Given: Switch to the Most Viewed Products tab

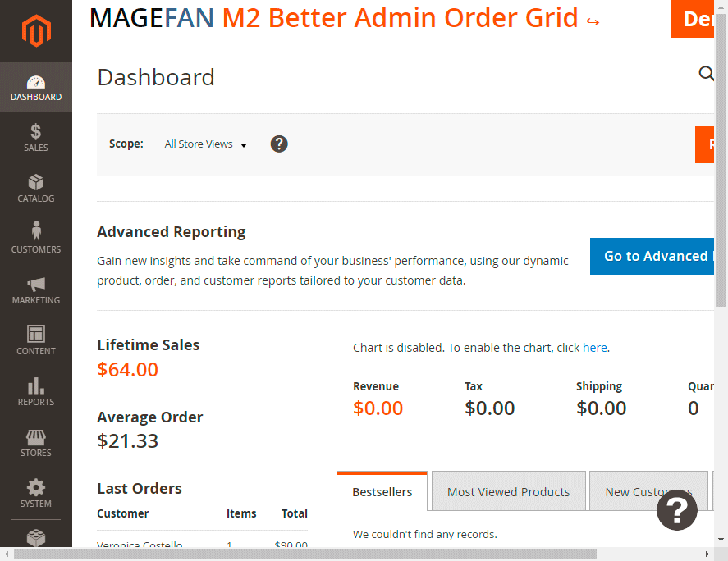Looking at the screenshot, I should coord(508,492).
